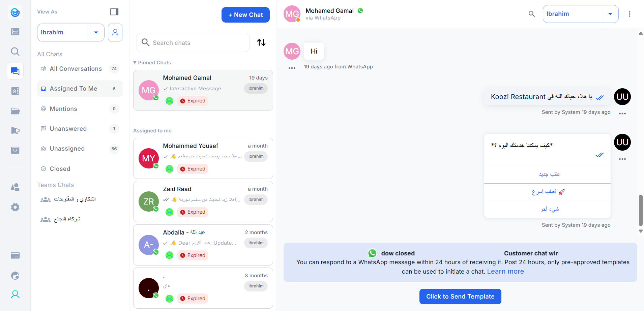Click the search magnifier in chat header
Image resolution: width=644 pixels, height=311 pixels.
(532, 14)
